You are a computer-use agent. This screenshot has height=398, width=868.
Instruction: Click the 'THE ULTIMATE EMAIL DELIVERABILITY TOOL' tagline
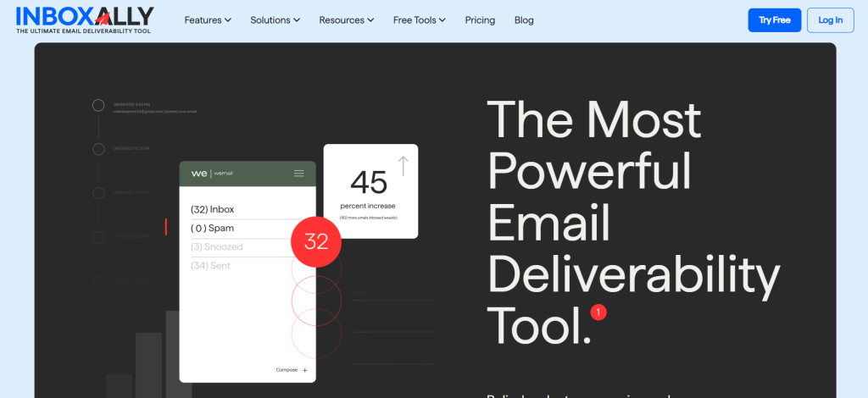tap(83, 31)
